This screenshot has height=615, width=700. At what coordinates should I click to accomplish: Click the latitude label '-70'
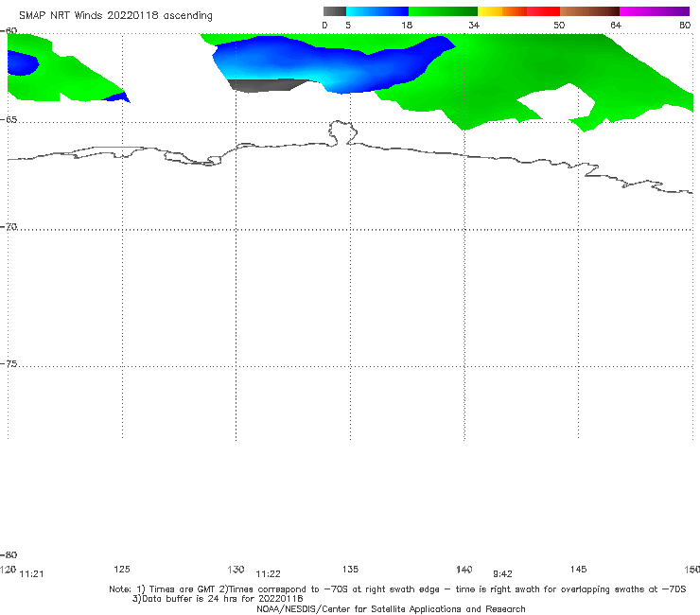[9, 227]
